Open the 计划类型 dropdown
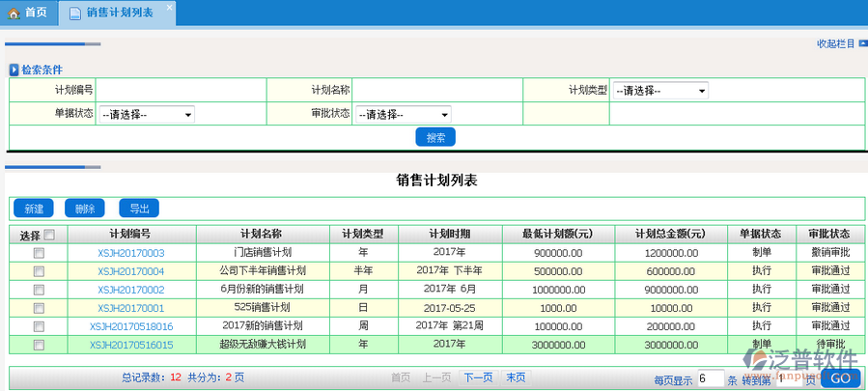 click(660, 91)
